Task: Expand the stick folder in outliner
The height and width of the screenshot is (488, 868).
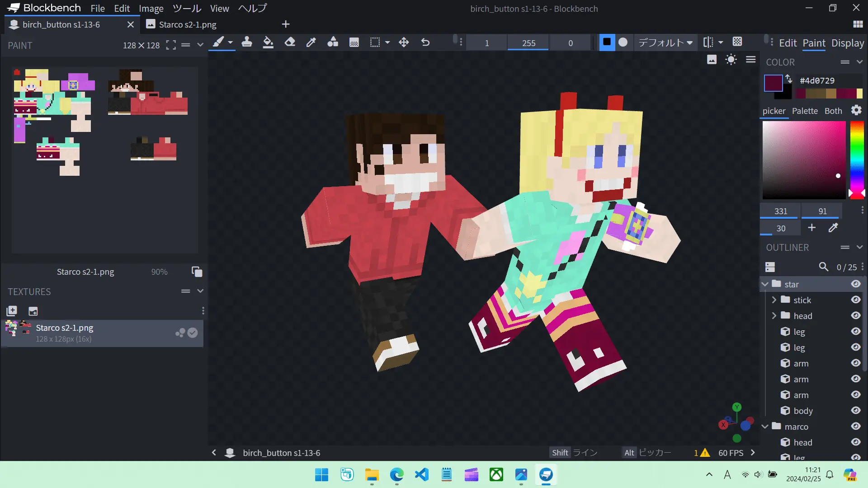Action: [x=774, y=300]
